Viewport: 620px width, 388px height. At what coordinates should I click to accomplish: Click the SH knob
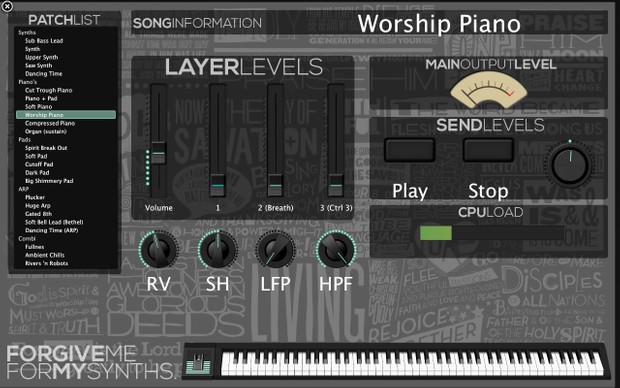click(x=217, y=250)
